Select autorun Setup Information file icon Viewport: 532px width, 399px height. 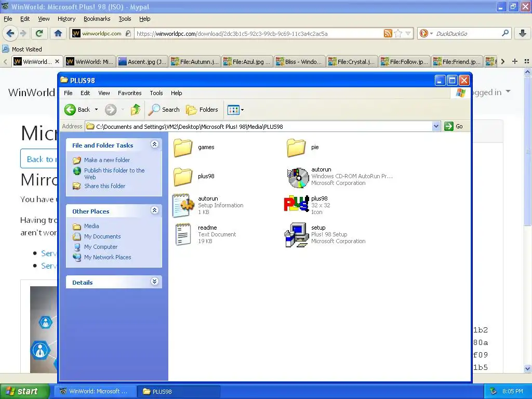tap(183, 205)
